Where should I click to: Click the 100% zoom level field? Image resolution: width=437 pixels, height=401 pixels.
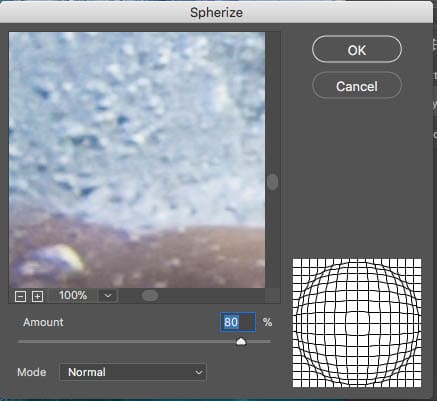(x=73, y=296)
